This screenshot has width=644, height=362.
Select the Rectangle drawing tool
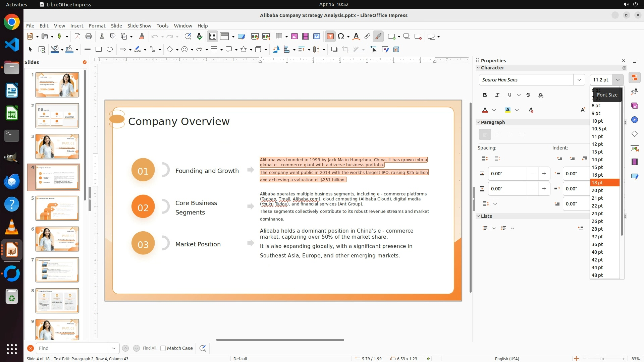99,50
